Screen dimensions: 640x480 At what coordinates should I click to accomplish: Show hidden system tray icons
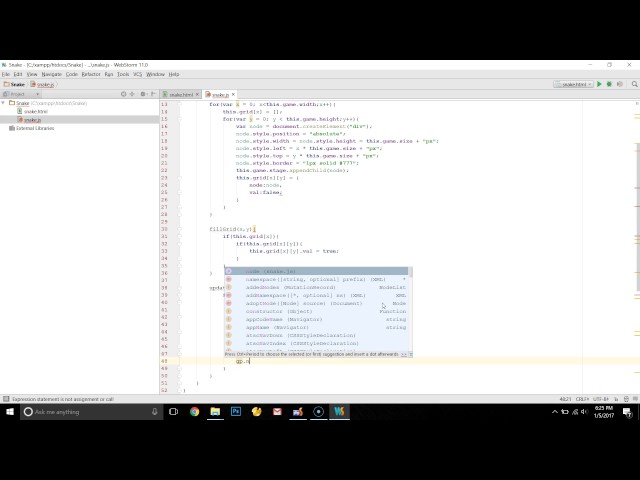pos(554,412)
